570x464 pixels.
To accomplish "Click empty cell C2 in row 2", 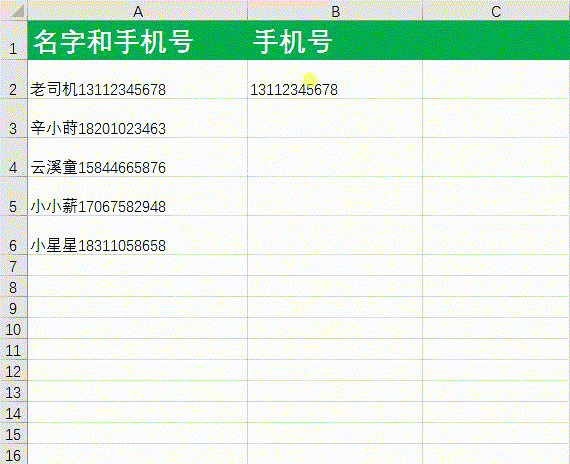I will point(496,79).
